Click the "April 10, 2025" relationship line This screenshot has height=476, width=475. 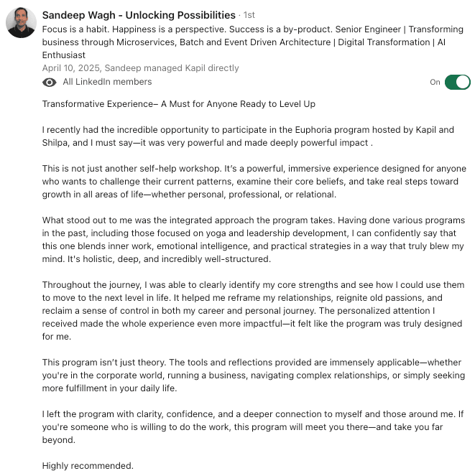(141, 68)
